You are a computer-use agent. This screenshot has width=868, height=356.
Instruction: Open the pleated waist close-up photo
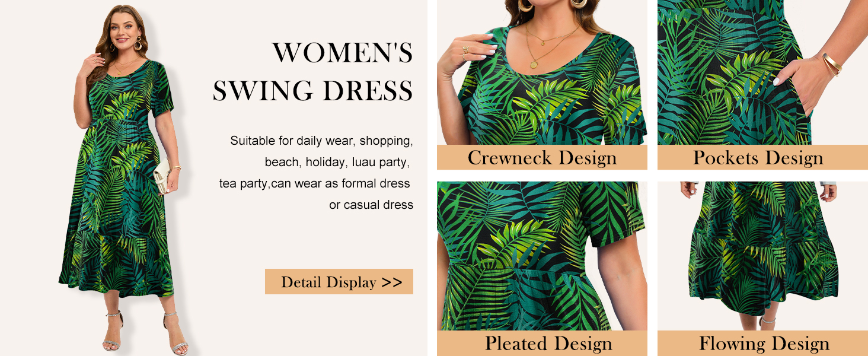[x=542, y=256]
